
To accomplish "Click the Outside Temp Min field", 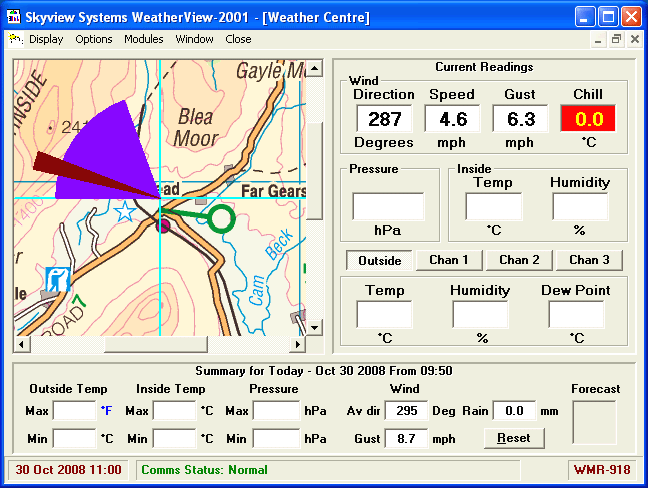I will [75, 438].
